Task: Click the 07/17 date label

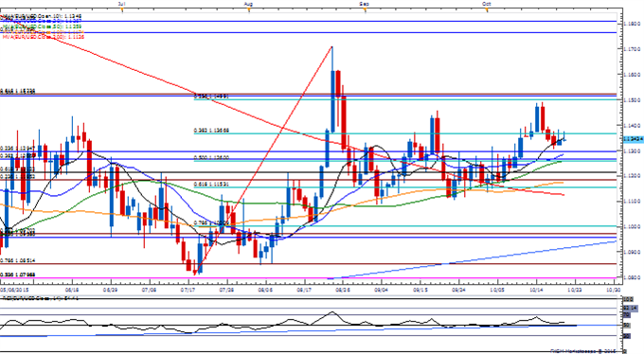Action: click(188, 290)
